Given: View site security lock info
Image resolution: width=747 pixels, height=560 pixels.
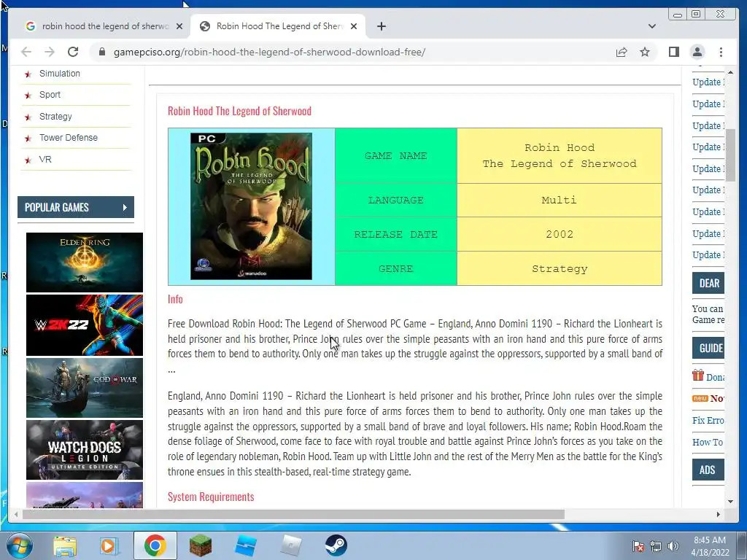Looking at the screenshot, I should coord(101,52).
